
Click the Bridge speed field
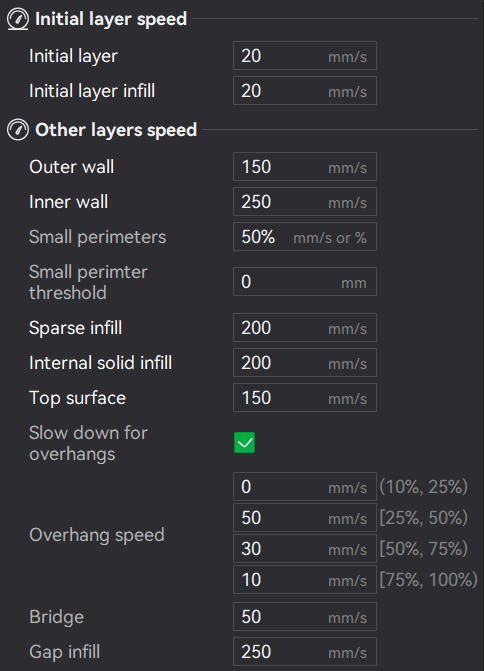tap(305, 617)
